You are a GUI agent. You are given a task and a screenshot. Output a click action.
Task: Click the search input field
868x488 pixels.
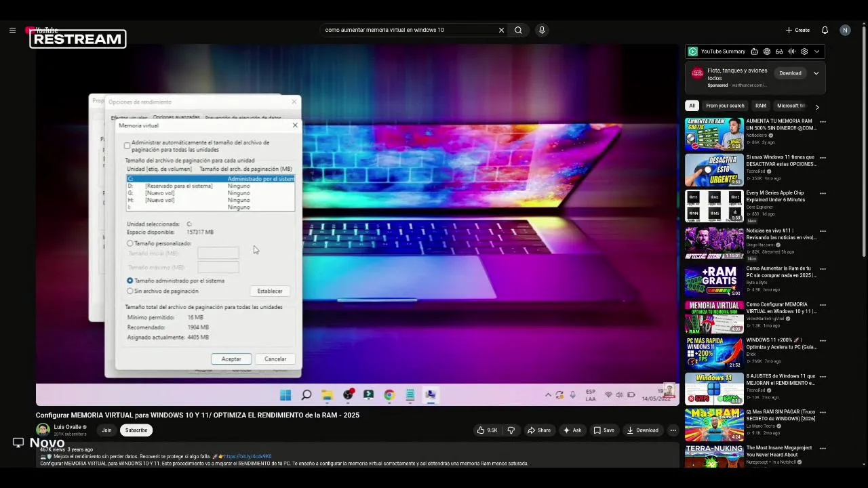point(410,30)
